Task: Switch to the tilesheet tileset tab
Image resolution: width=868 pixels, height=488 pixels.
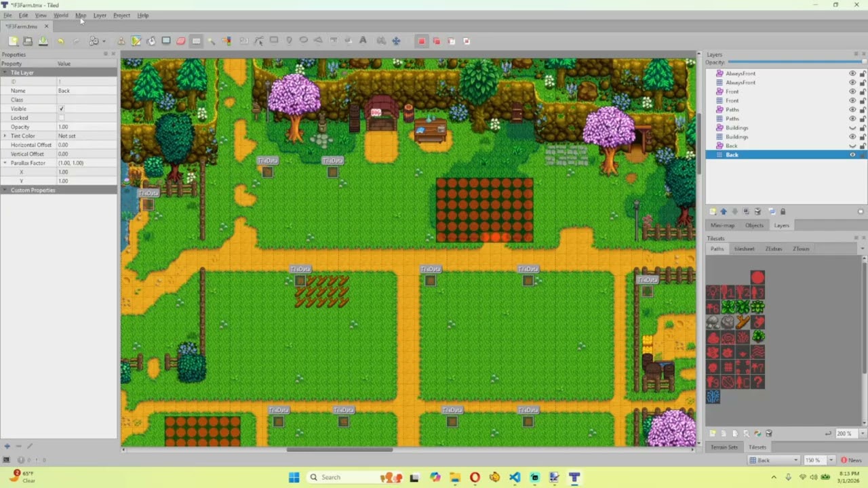Action: click(x=744, y=249)
